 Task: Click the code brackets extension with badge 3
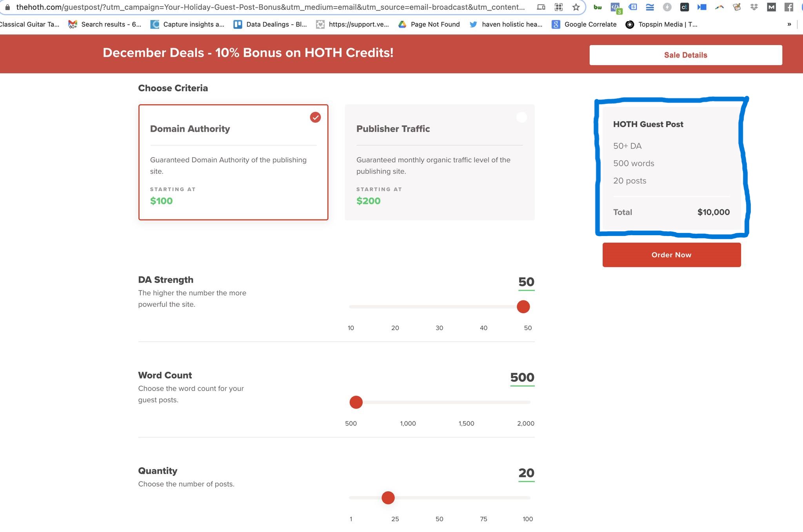coord(615,7)
